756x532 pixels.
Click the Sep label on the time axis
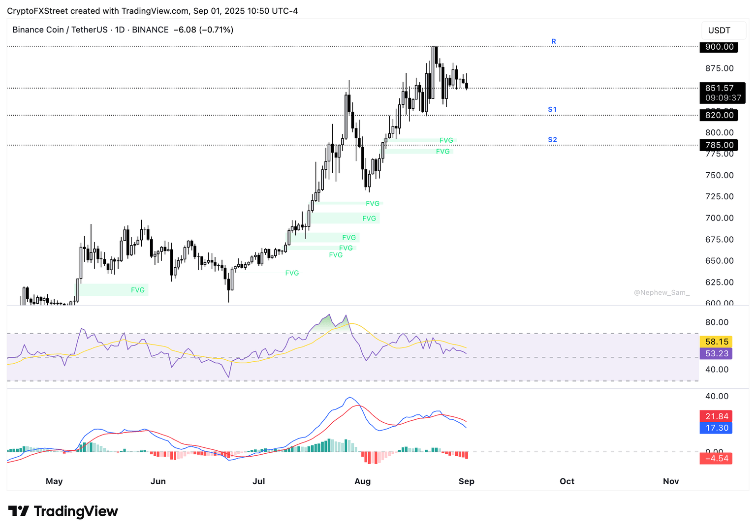(x=467, y=481)
